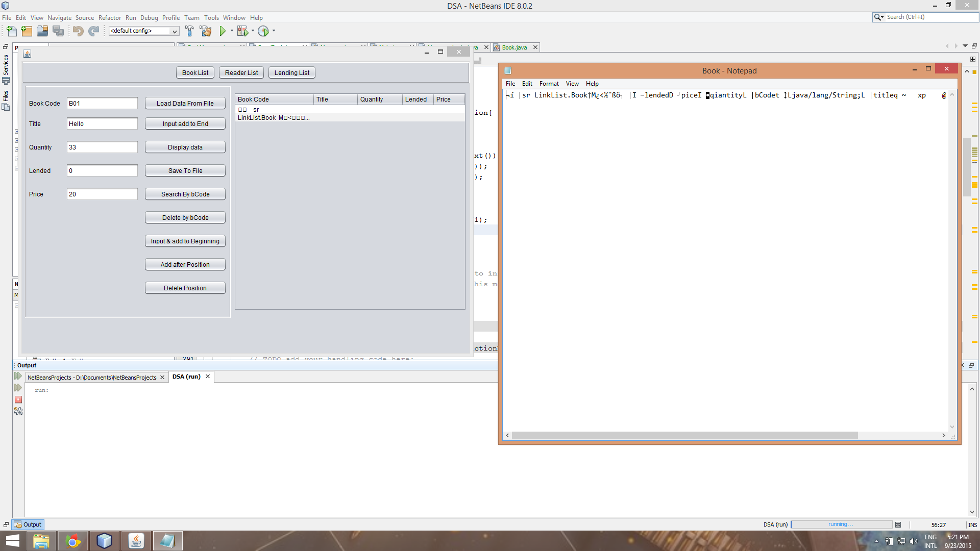Screen dimensions: 980x551
Task: Click the Search By bCode button
Action: pos(185,194)
